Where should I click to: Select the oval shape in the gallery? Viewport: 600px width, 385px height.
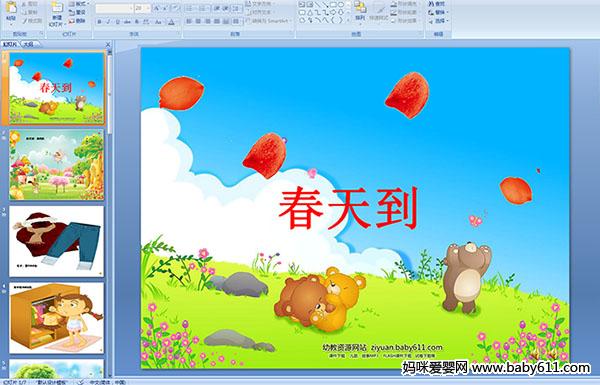coord(341,5)
